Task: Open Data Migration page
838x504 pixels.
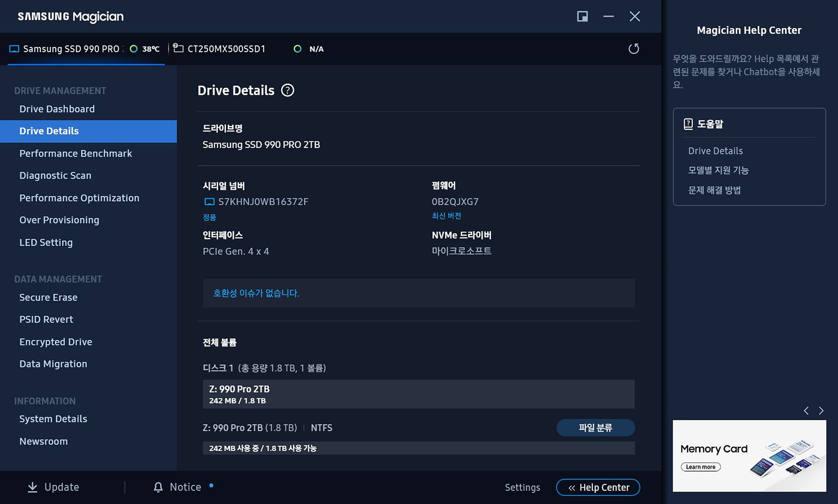Action: point(53,364)
